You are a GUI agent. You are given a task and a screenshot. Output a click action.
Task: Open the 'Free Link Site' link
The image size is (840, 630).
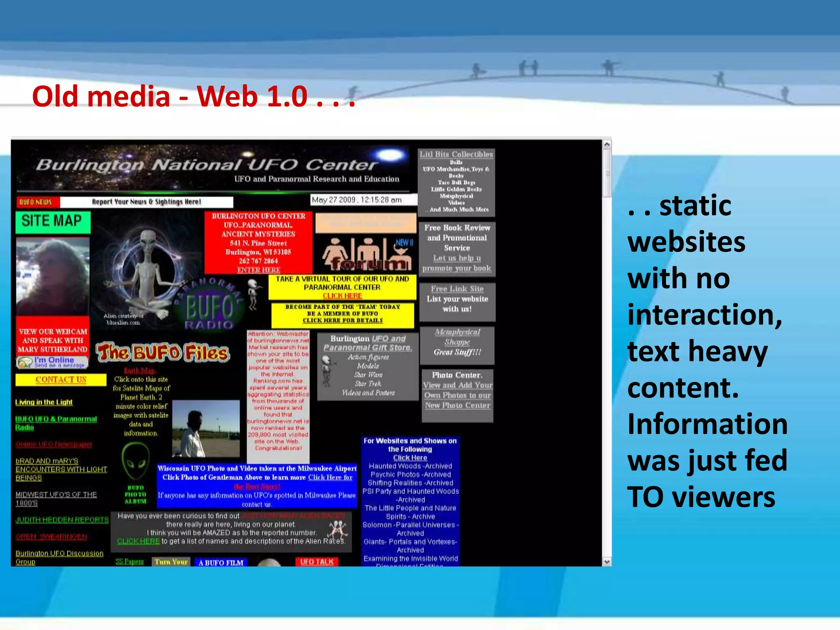(457, 289)
